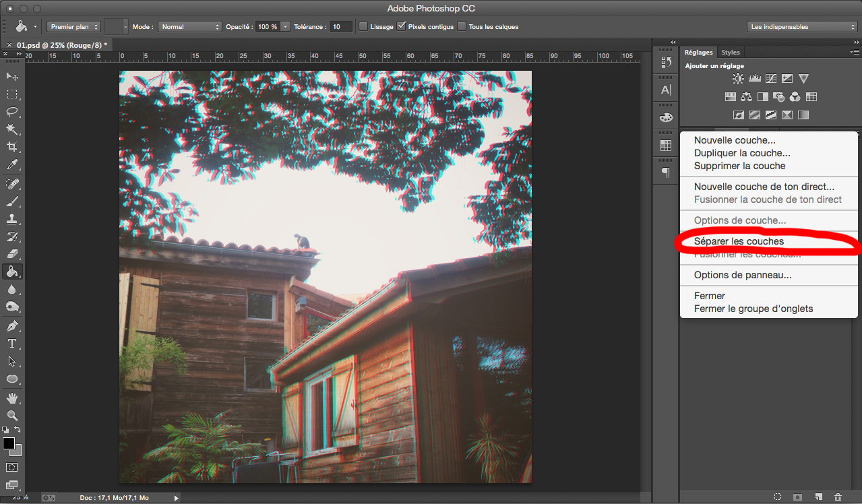Select the Hand tool

tap(12, 398)
